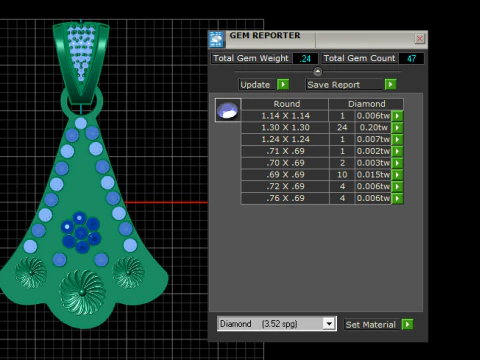
Task: Click the Total Gem Weight label
Action: pyautogui.click(x=251, y=58)
